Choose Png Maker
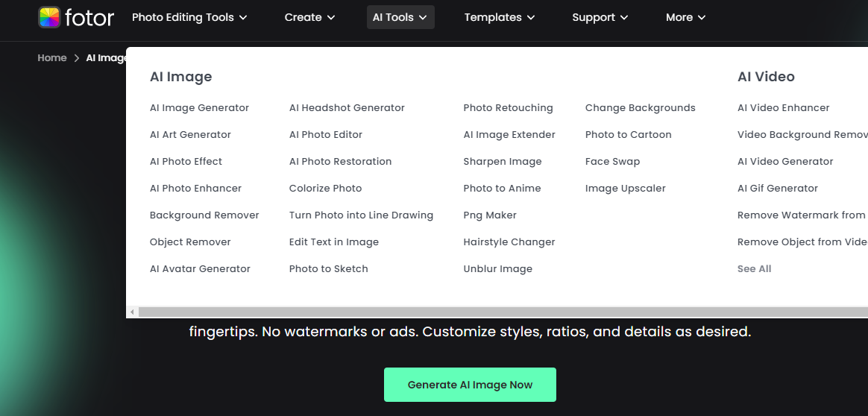This screenshot has height=416, width=868. pyautogui.click(x=490, y=215)
